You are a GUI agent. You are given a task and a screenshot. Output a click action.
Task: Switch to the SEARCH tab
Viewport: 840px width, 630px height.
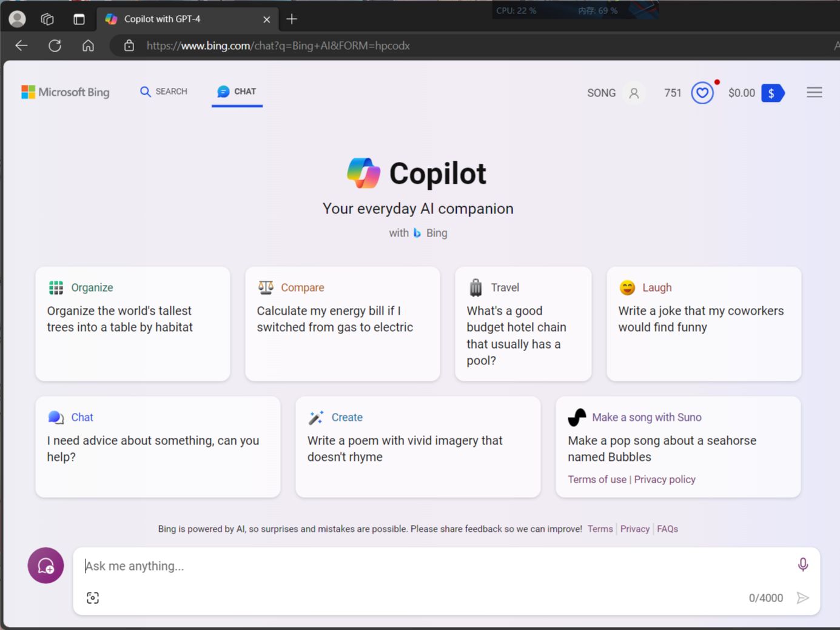164,92
